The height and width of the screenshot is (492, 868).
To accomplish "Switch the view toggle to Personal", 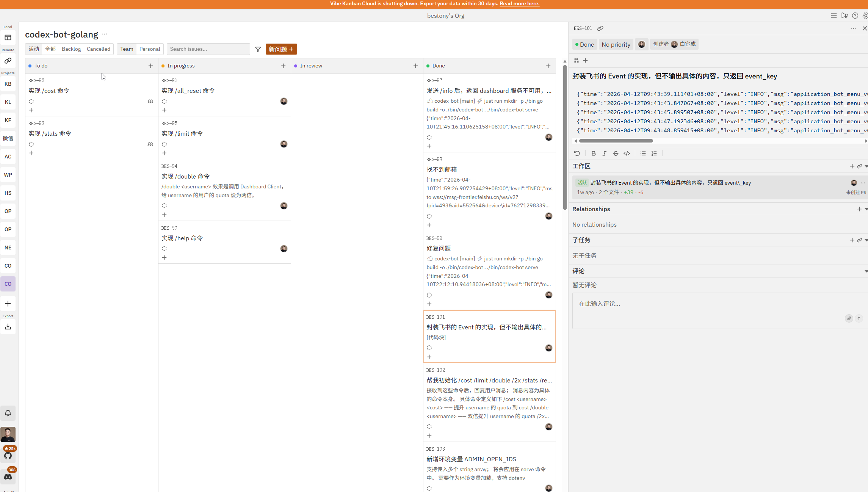I will [150, 49].
